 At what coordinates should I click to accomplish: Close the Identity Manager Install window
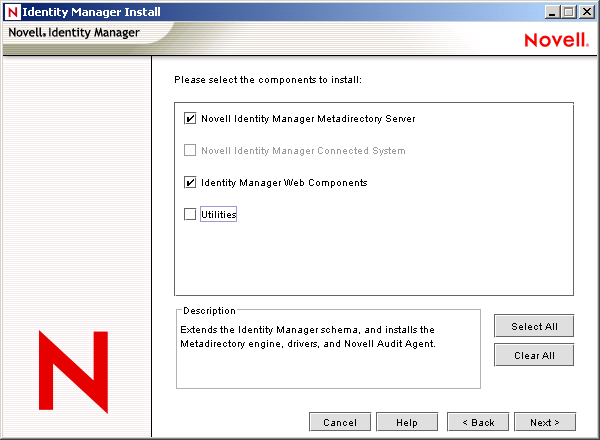(x=586, y=11)
